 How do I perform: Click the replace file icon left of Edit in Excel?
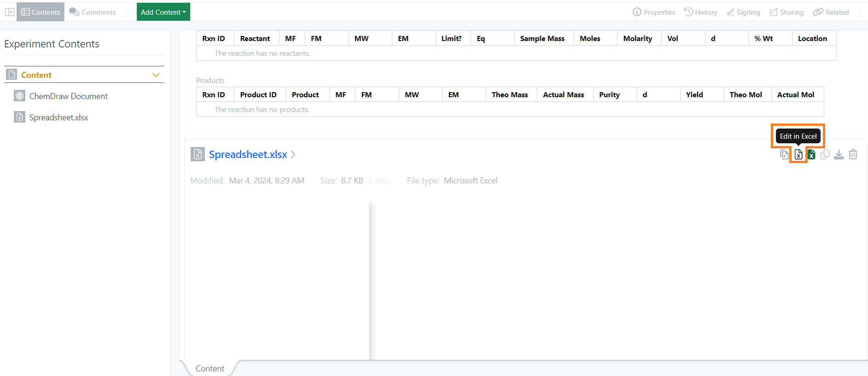click(x=784, y=154)
